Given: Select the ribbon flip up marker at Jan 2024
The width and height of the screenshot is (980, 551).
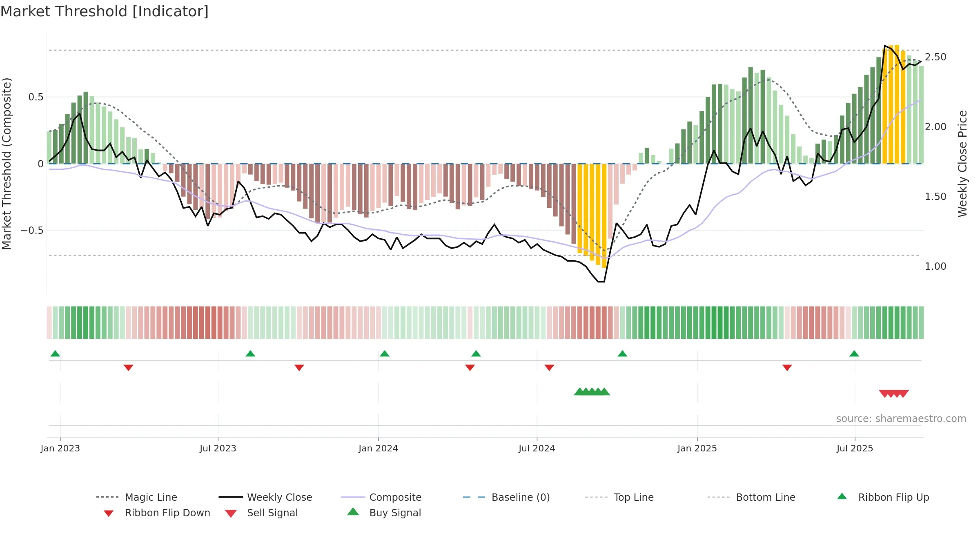Looking at the screenshot, I should pos(384,353).
